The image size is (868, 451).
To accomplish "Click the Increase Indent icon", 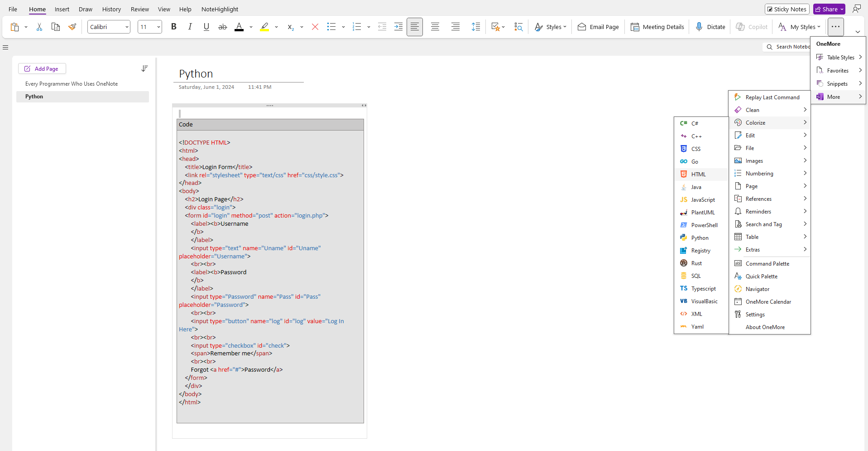I will tap(398, 27).
